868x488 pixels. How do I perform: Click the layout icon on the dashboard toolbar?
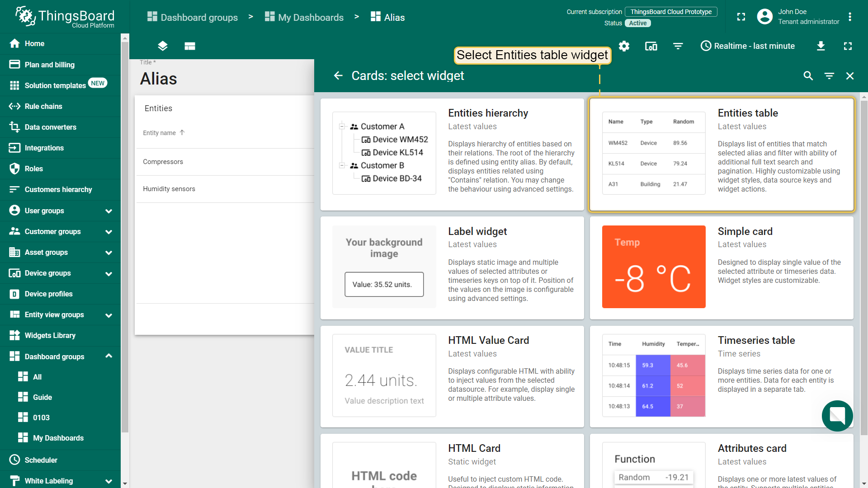tap(190, 46)
